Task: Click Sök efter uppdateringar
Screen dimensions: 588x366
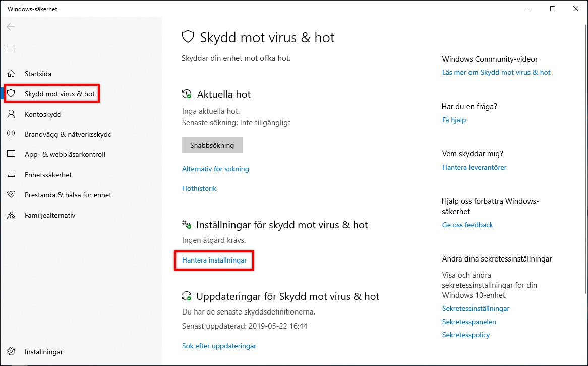Action: point(219,346)
